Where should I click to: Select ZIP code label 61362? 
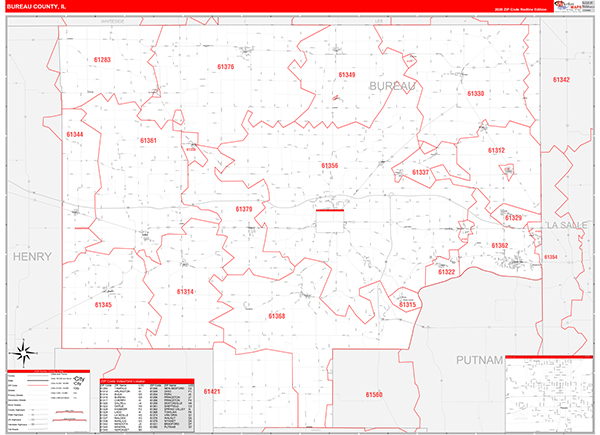tap(500, 246)
